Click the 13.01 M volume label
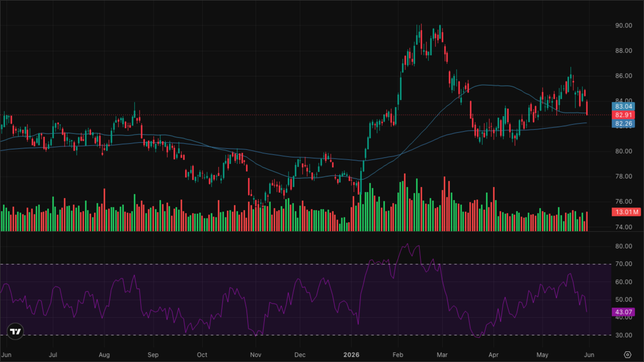Image resolution: width=644 pixels, height=362 pixels. point(626,212)
